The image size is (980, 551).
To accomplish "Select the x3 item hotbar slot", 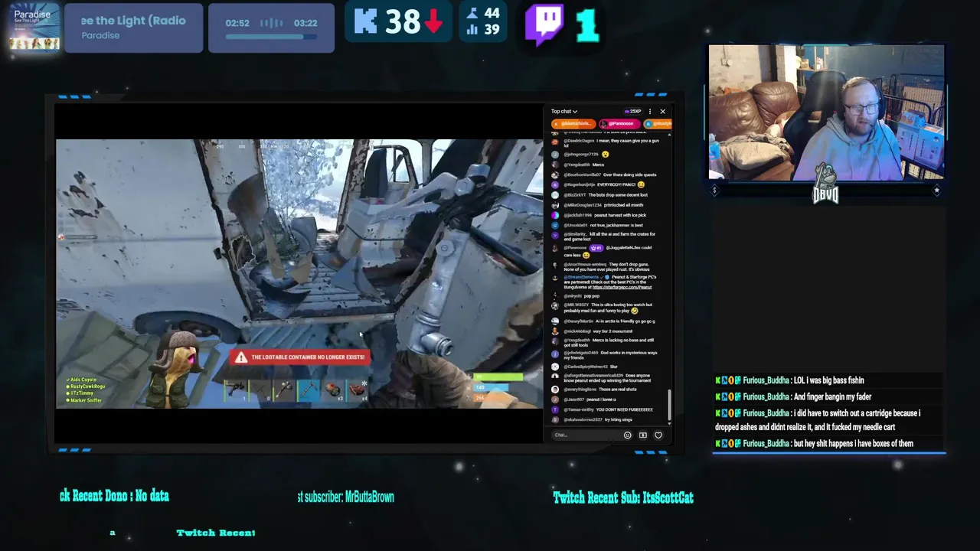I will point(332,390).
